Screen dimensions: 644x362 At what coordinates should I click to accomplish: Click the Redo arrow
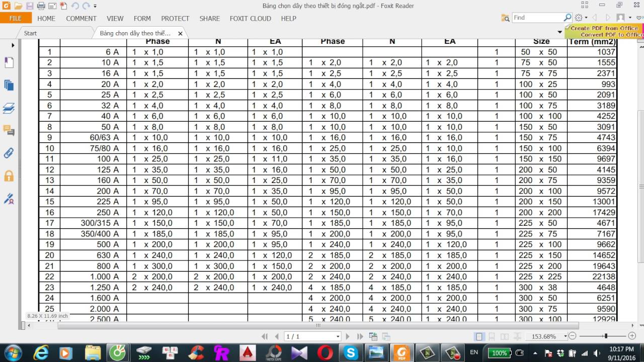[87, 6]
